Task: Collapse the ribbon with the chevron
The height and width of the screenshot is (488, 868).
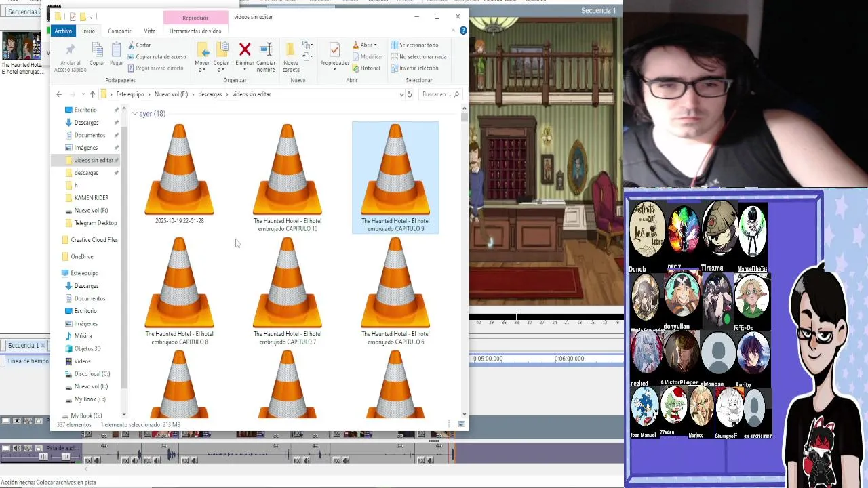Action: (x=454, y=30)
